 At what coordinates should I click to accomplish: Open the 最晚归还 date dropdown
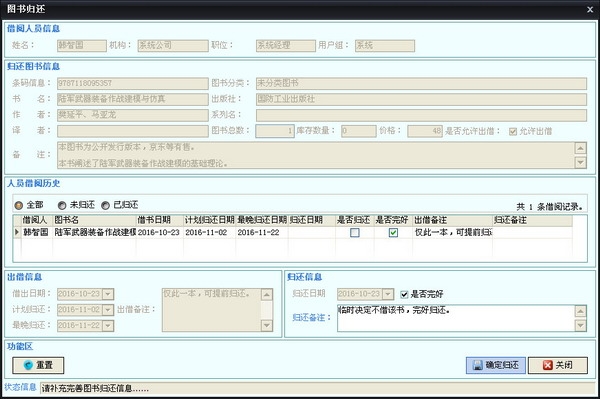coord(108,326)
